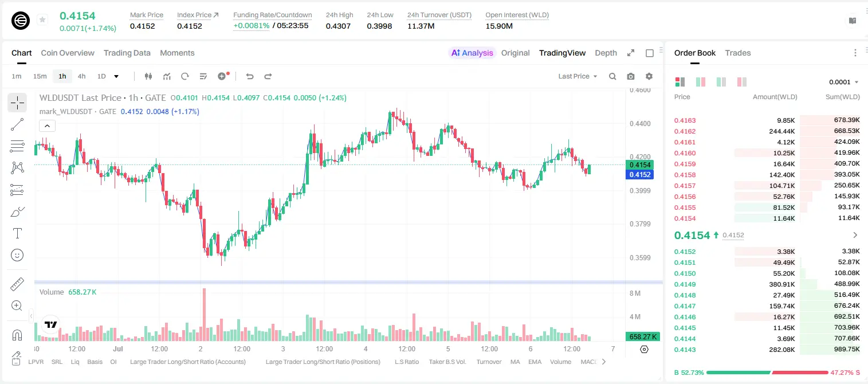Switch to the Trades tab
This screenshot has width=868, height=384.
coord(738,53)
